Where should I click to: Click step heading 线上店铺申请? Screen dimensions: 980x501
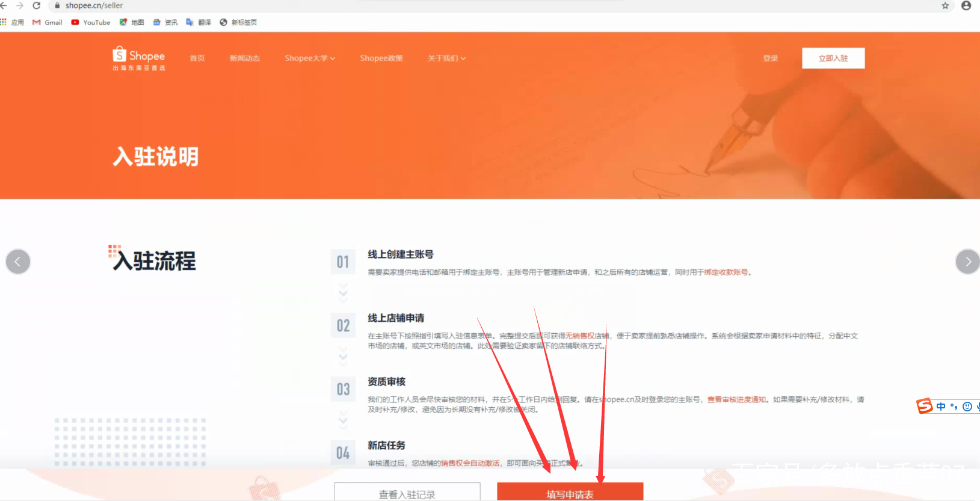396,318
